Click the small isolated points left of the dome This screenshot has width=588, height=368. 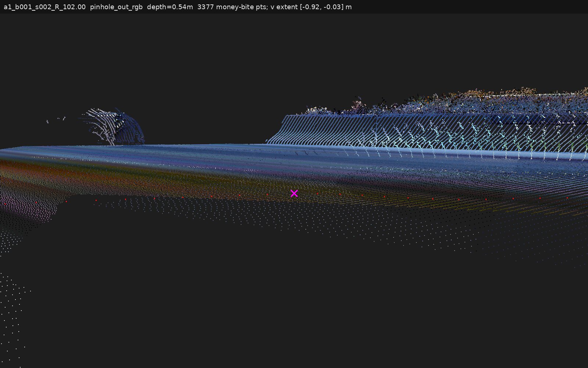tap(56, 120)
